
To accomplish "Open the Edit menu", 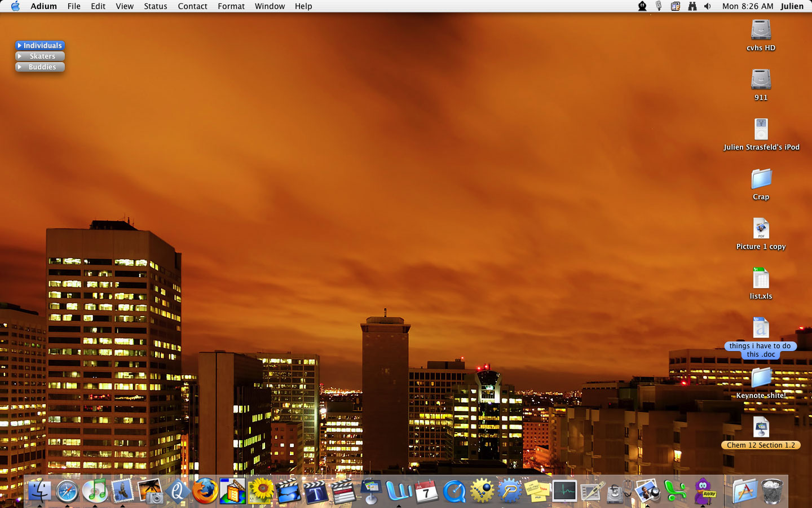I will coord(98,6).
